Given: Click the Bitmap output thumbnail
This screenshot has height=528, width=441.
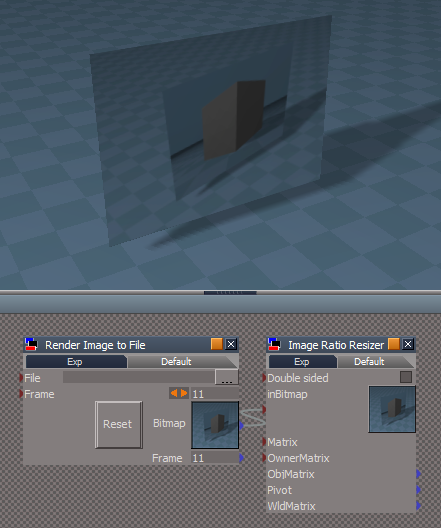Looking at the screenshot, I should 215,425.
